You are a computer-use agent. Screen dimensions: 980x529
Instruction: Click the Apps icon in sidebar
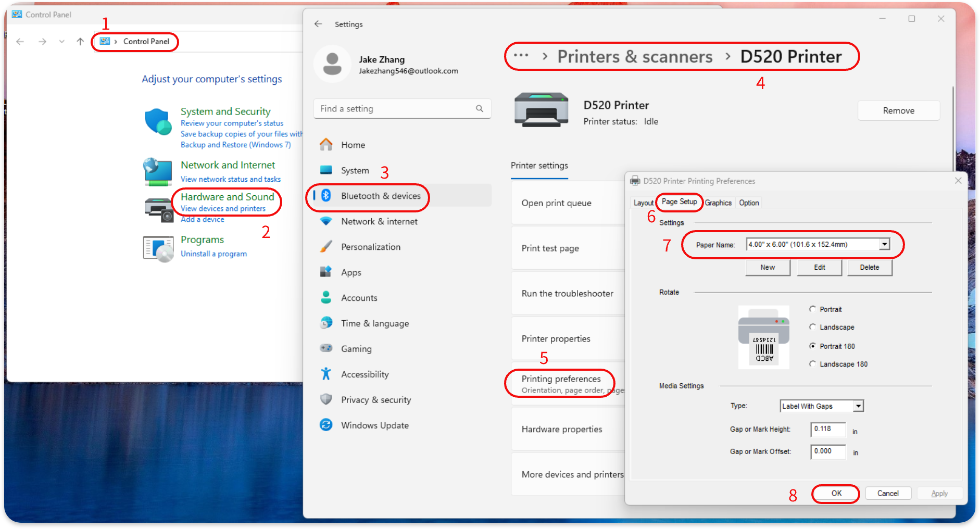326,272
